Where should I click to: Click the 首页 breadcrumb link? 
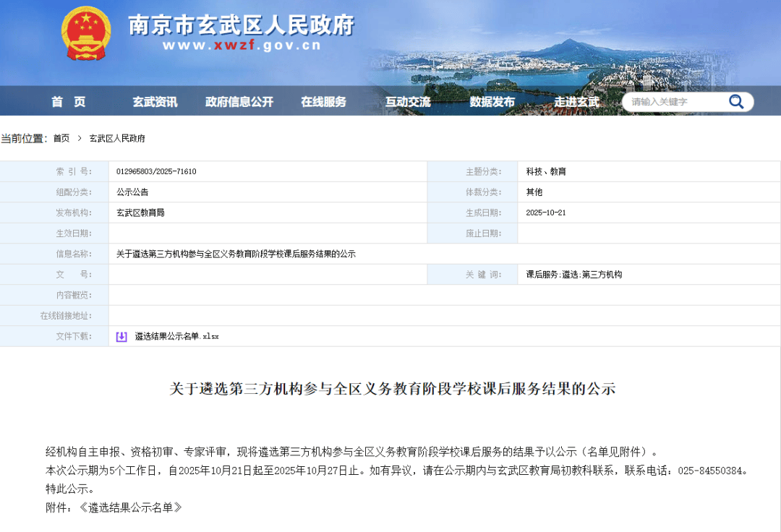click(x=61, y=139)
